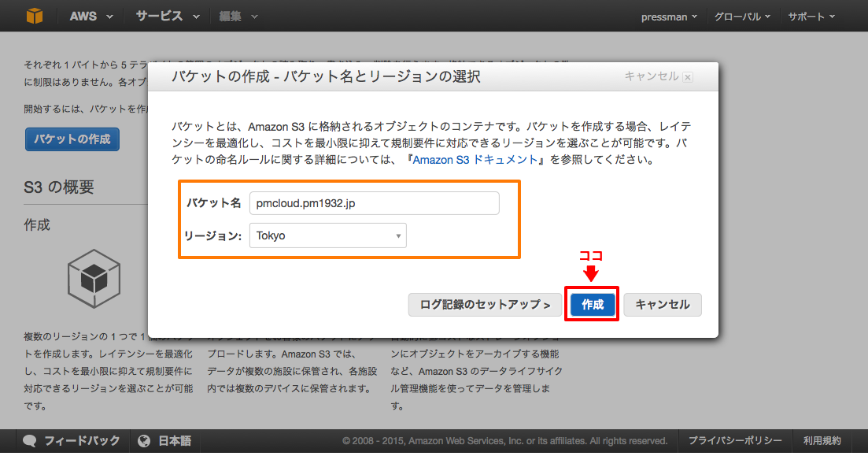Screen dimensions: 868x456
Task: Click the globe icon beside 日本語
Action: point(144,441)
